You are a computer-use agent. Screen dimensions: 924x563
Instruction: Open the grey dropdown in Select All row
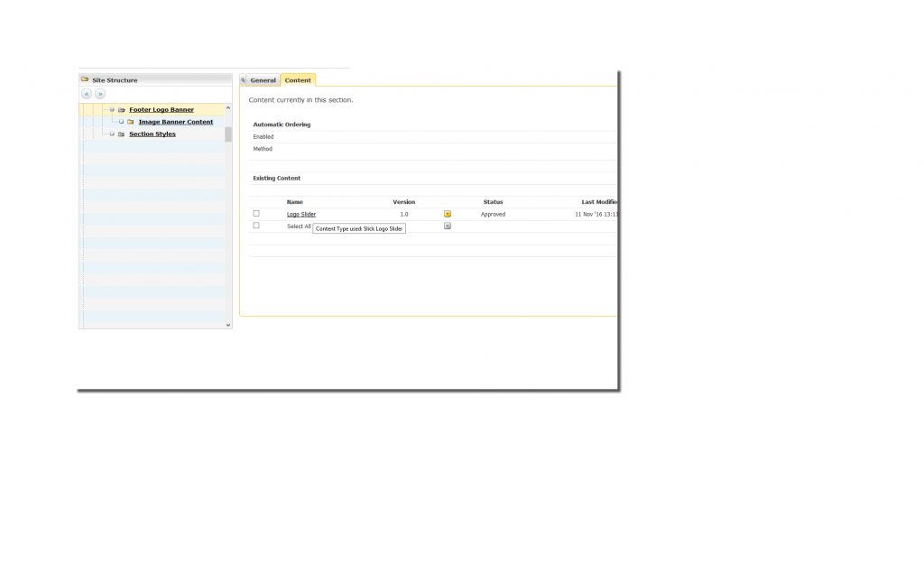click(448, 226)
